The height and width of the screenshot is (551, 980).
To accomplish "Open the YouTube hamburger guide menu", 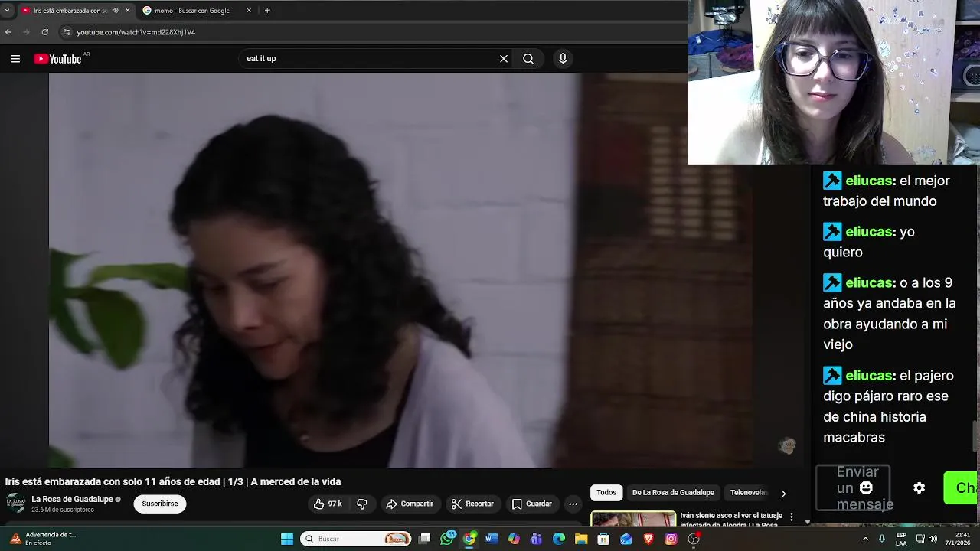I will [15, 59].
